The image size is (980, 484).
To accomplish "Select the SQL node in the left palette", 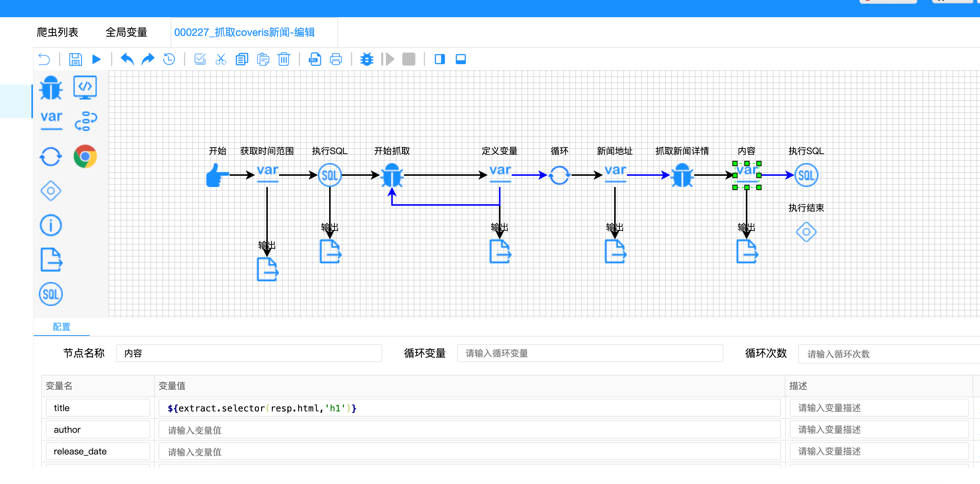I will (51, 294).
